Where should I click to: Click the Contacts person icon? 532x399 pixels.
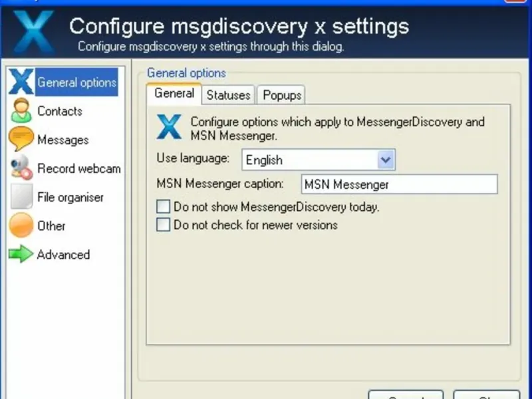click(x=21, y=110)
